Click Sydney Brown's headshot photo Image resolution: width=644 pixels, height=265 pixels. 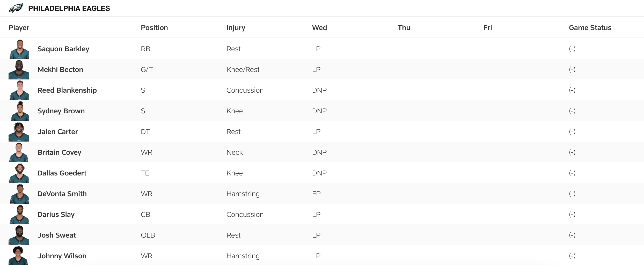tap(20, 111)
